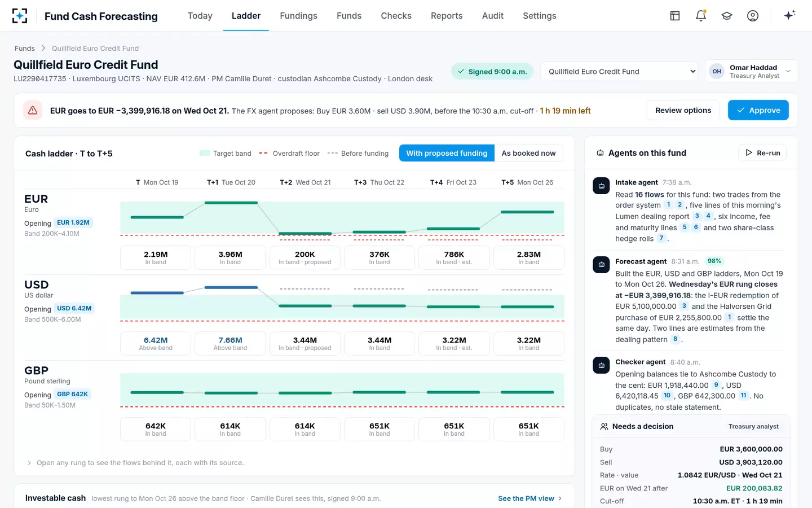
Task: Open the USD 3.44M proposed rung
Action: click(x=305, y=343)
